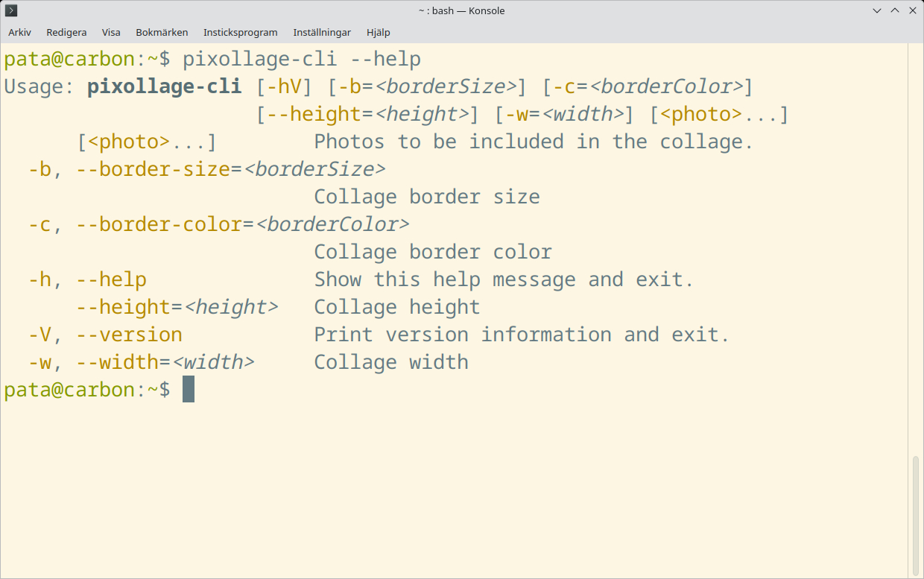Image resolution: width=924 pixels, height=579 pixels.
Task: Click the '~ : bash — Konsole' window title
Action: (462, 10)
